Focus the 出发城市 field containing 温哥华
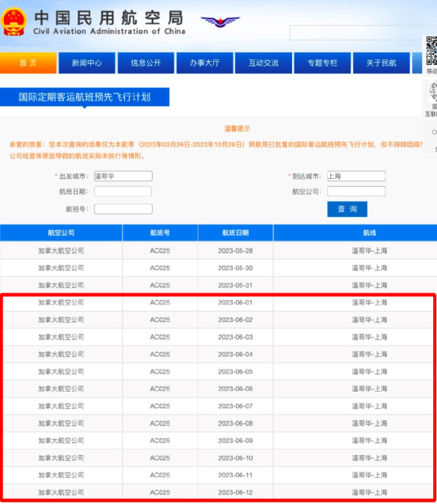Image resolution: width=437 pixels, height=504 pixels. pyautogui.click(x=123, y=176)
